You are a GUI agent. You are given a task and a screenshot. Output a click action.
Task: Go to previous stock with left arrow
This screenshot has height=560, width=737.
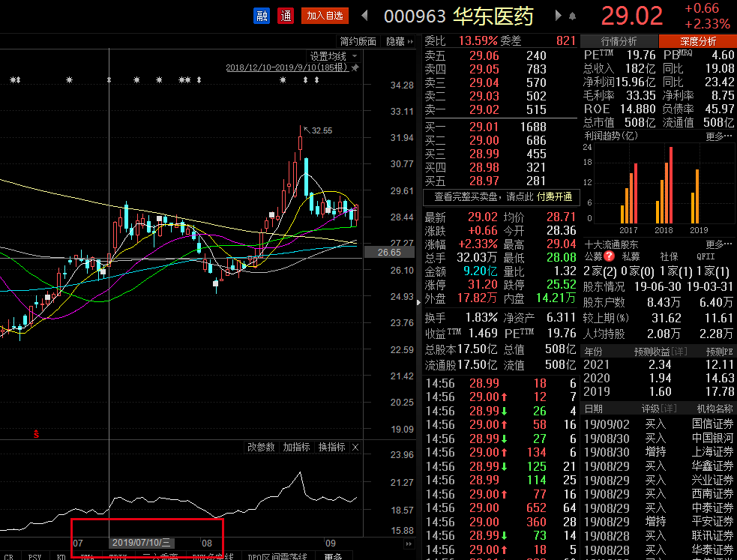(364, 16)
